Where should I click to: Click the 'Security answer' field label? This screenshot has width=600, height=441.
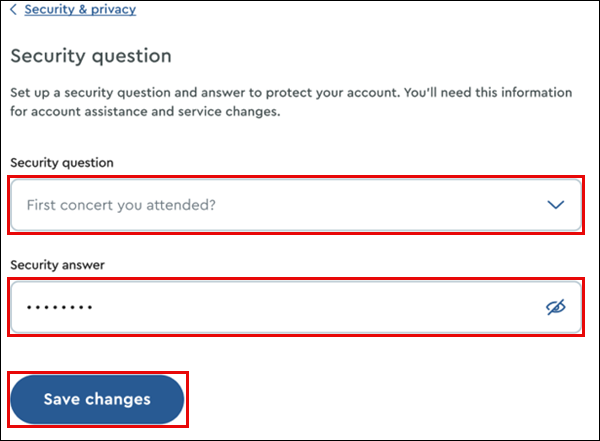[57, 264]
